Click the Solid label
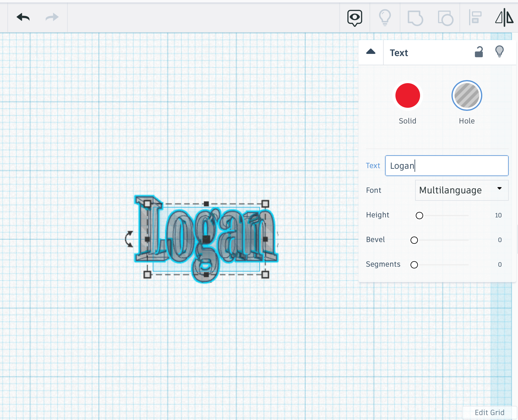Viewport: 518px width, 420px height. 407,121
